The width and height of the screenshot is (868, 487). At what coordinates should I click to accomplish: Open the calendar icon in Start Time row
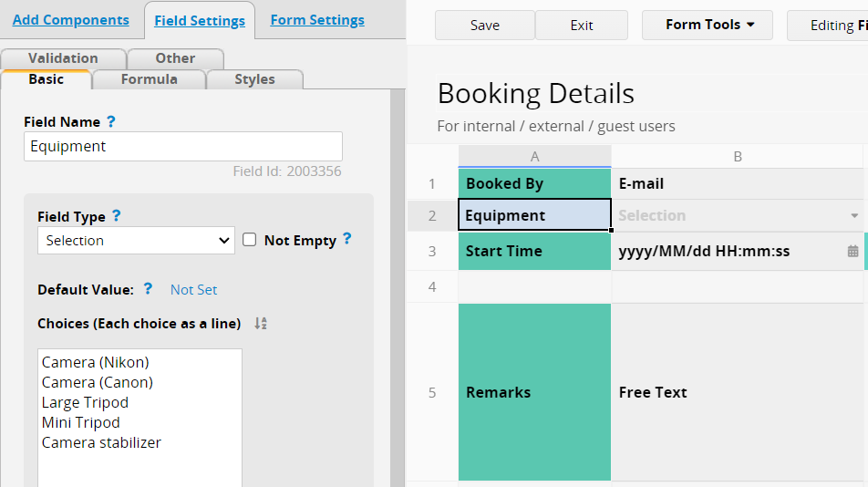tap(852, 251)
